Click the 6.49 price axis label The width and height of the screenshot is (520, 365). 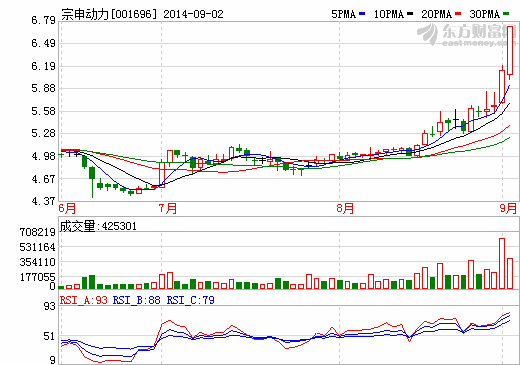(43, 43)
